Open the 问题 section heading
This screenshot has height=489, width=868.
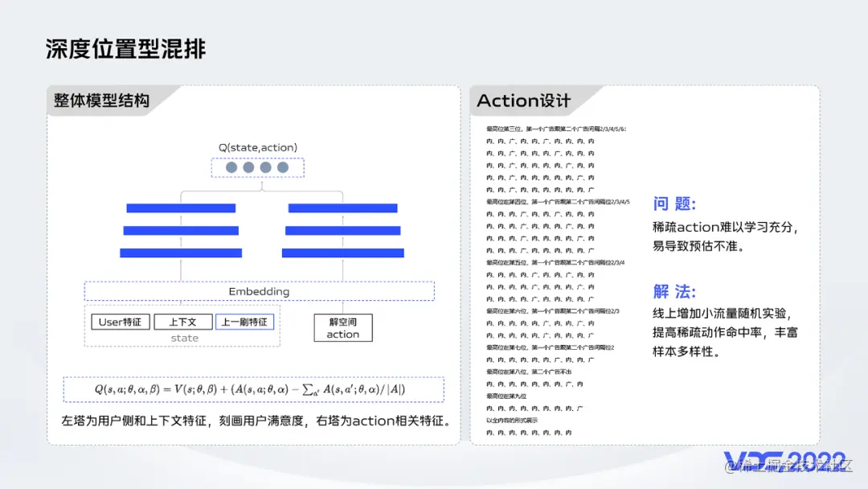point(675,203)
